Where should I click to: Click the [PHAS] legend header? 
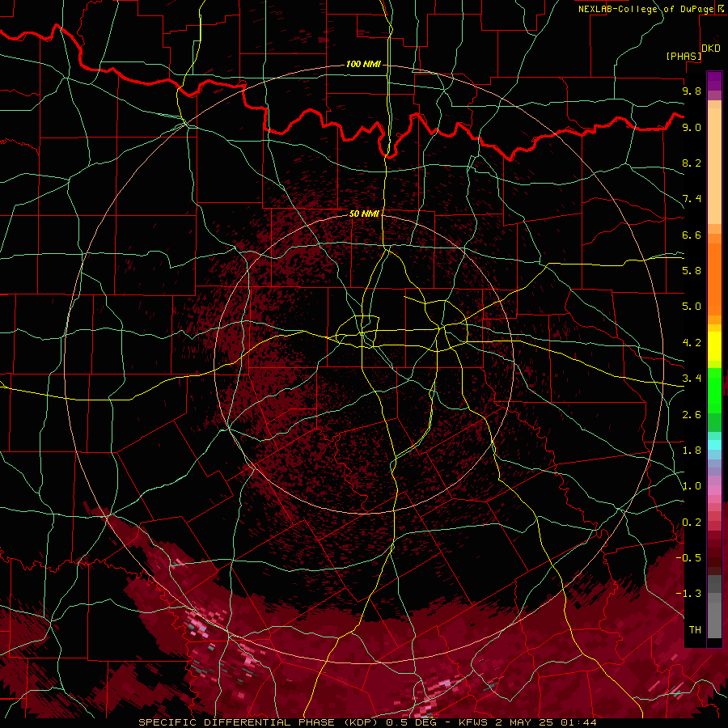click(x=684, y=56)
